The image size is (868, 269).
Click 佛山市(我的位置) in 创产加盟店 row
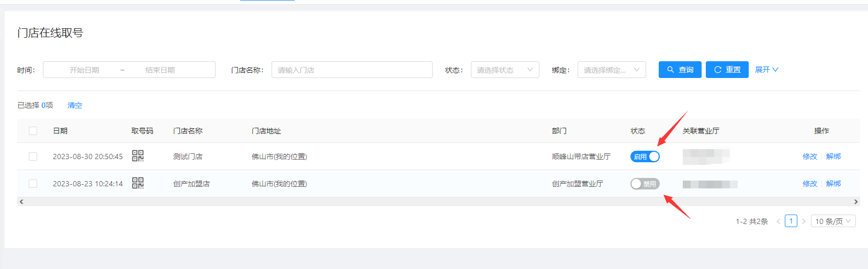pyautogui.click(x=279, y=184)
